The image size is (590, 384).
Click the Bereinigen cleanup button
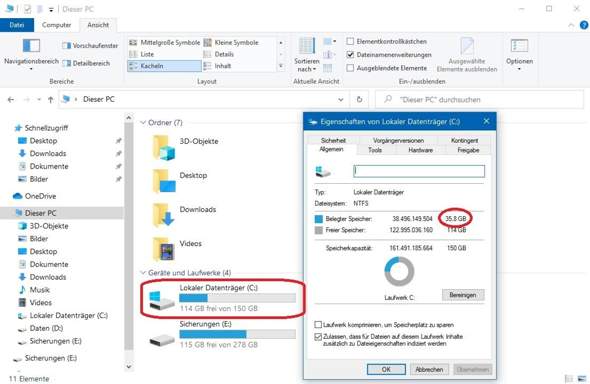tap(463, 295)
